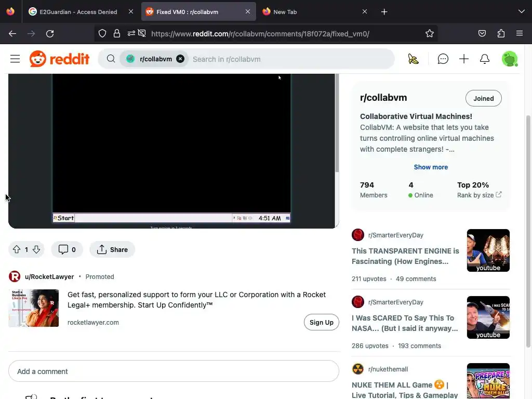Screen dimensions: 532x399
Task: Open the rocketlawyer.com link
Action: click(x=94, y=322)
